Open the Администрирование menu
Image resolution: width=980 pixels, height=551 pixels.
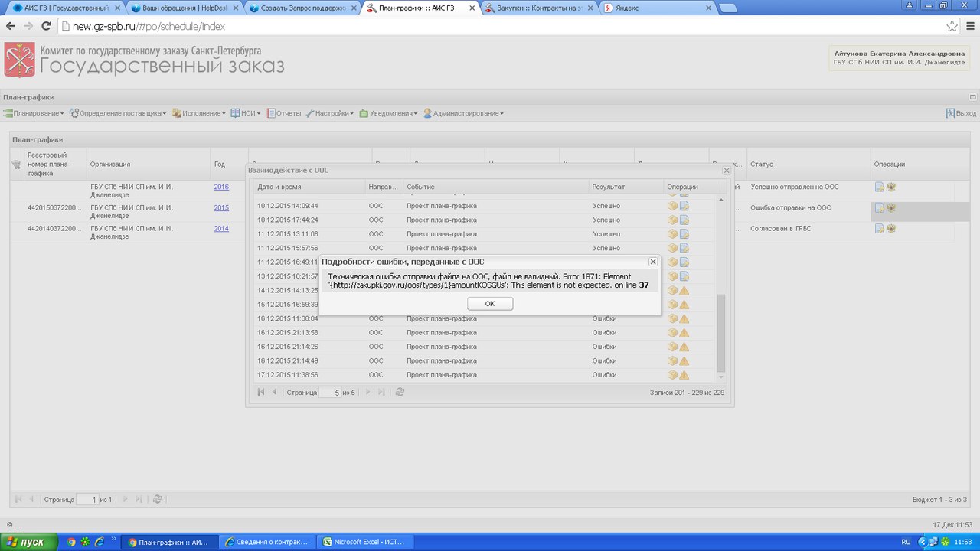click(x=464, y=113)
